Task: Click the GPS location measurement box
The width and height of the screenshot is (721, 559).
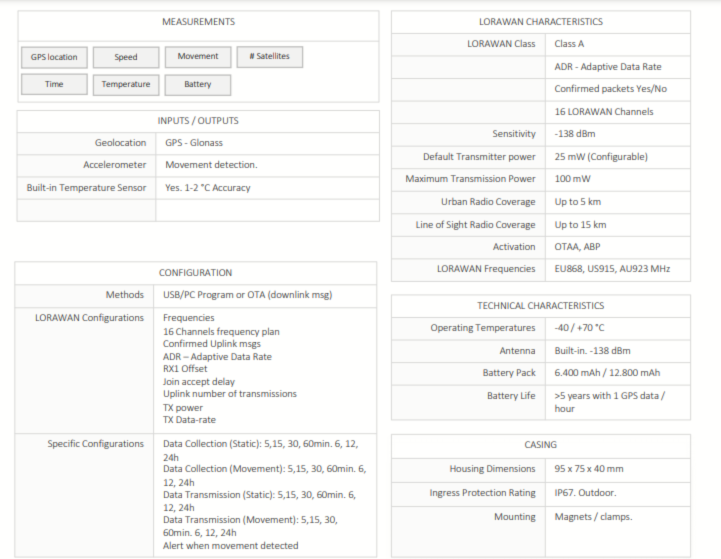Action: point(54,57)
